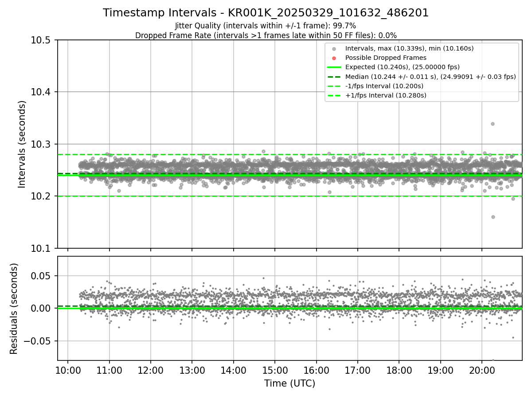Click the x-axis tick label '20:00'

tap(482, 371)
